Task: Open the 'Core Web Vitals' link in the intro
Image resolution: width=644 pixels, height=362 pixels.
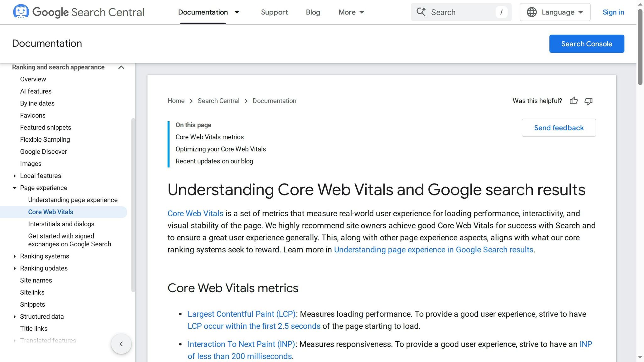Action: tap(195, 213)
